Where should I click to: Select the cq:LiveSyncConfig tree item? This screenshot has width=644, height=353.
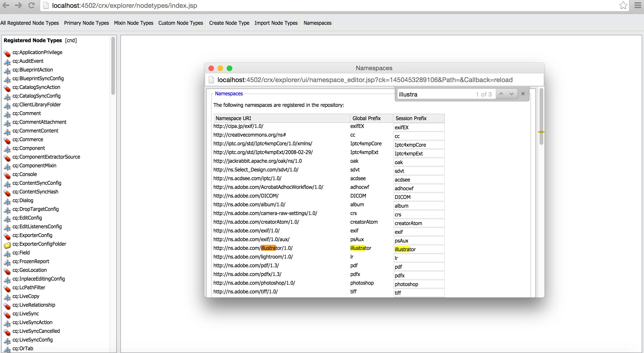[33, 339]
